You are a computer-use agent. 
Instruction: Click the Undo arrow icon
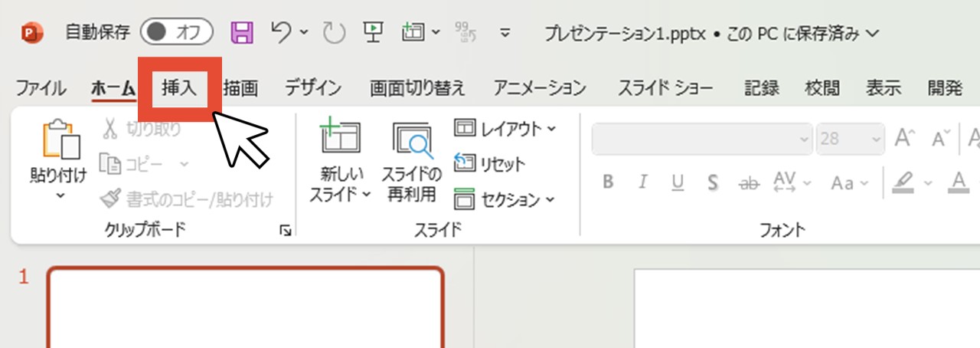pyautogui.click(x=282, y=32)
